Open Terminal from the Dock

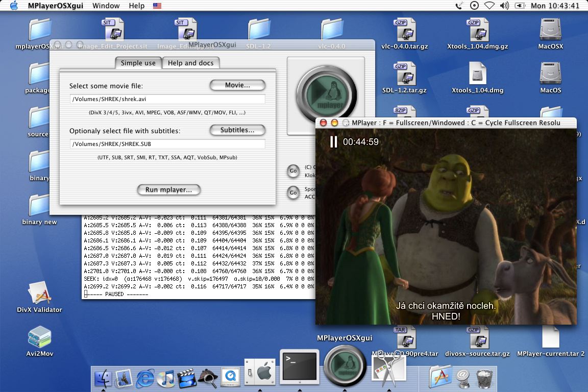pyautogui.click(x=299, y=366)
